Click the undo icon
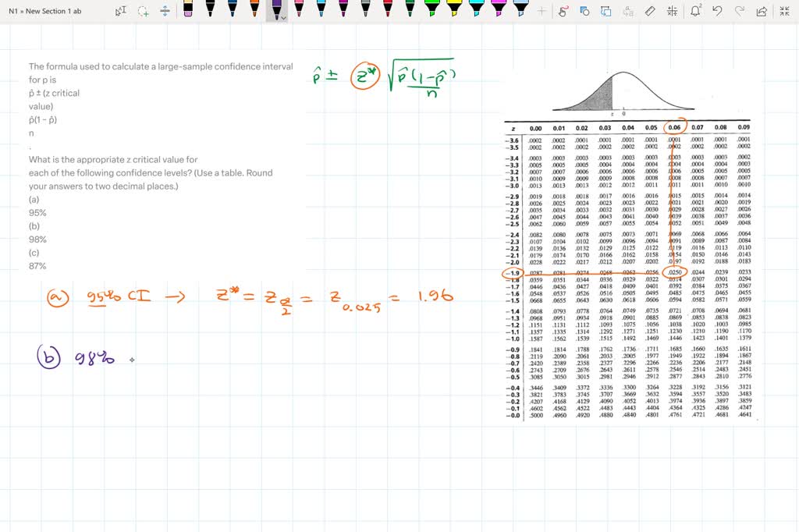Viewport: 799px width, 532px height. (718, 10)
